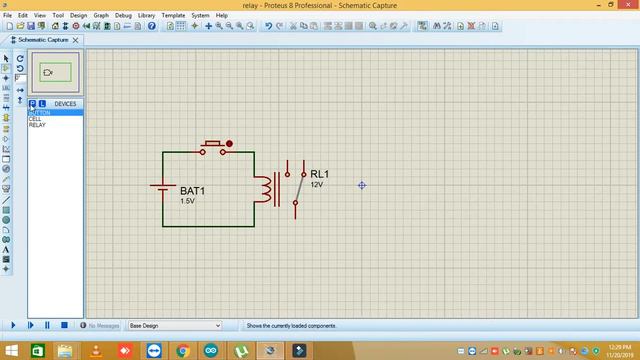Click the rotation angle input field

[20, 78]
